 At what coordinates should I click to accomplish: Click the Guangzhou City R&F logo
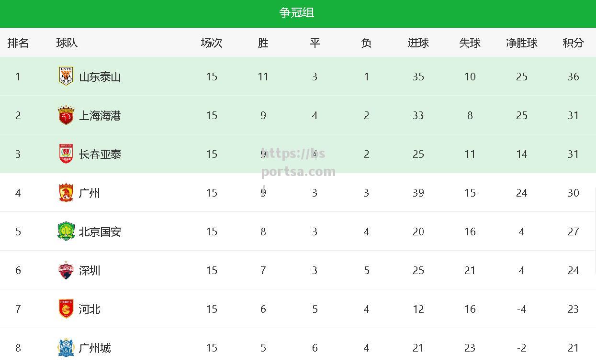66,348
